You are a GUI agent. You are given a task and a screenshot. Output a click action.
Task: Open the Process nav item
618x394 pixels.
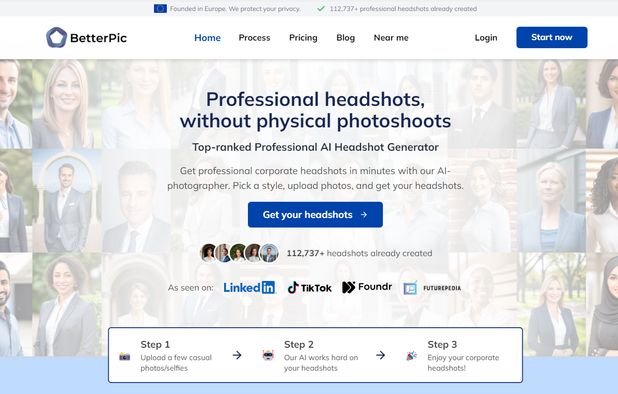[254, 38]
